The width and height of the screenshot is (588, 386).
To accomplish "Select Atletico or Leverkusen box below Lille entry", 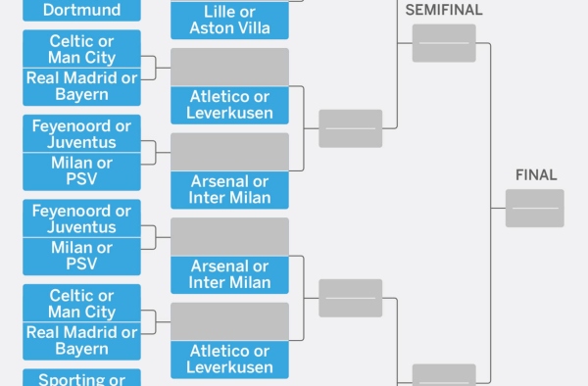I will point(229,105).
